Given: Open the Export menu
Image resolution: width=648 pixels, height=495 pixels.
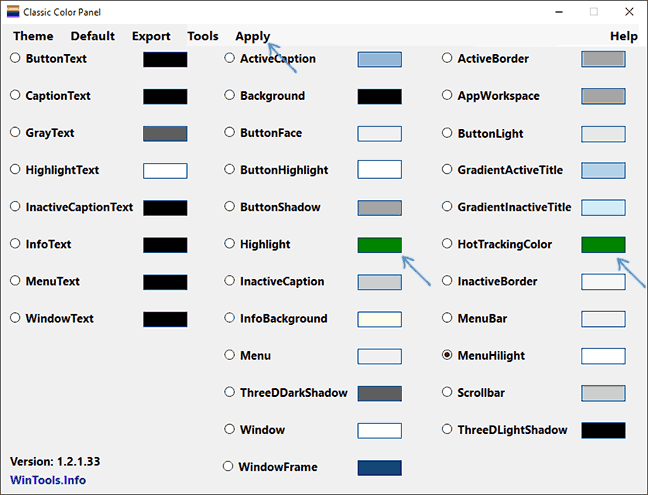Looking at the screenshot, I should click(x=151, y=36).
